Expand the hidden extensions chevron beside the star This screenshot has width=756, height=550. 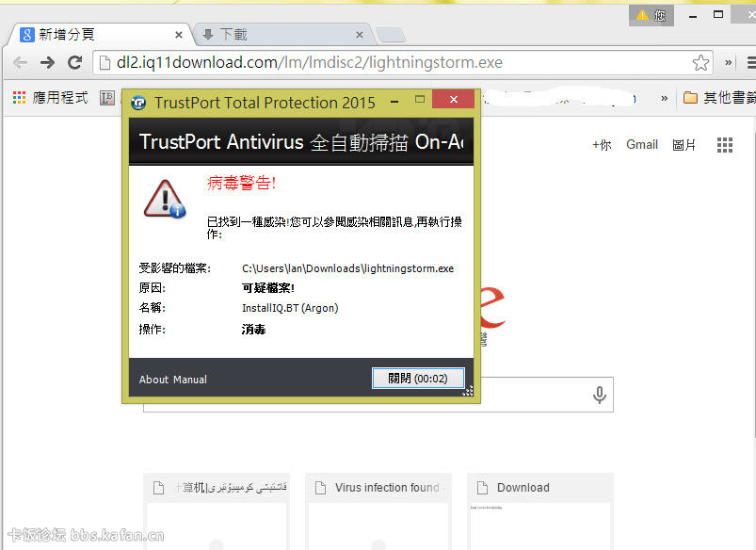728,63
